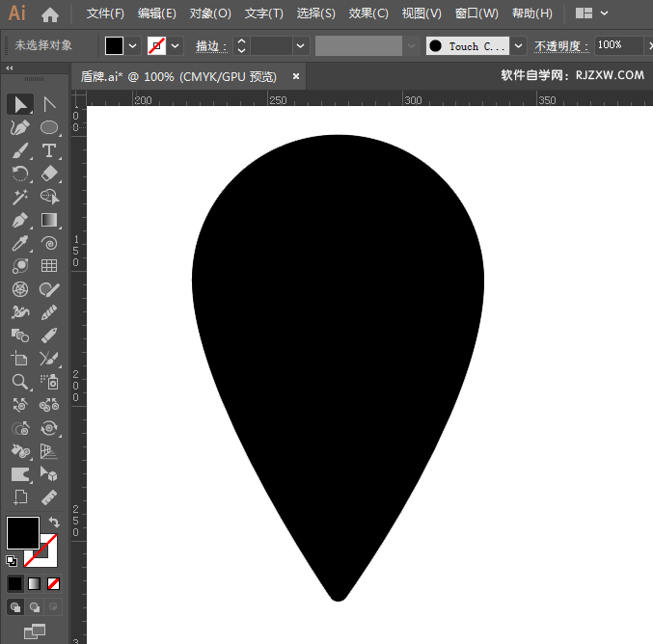Pick the Eraser tool

point(49,174)
